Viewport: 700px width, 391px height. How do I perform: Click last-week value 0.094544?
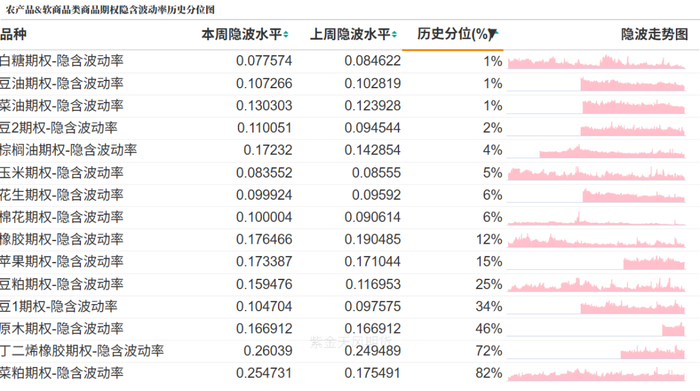[372, 128]
